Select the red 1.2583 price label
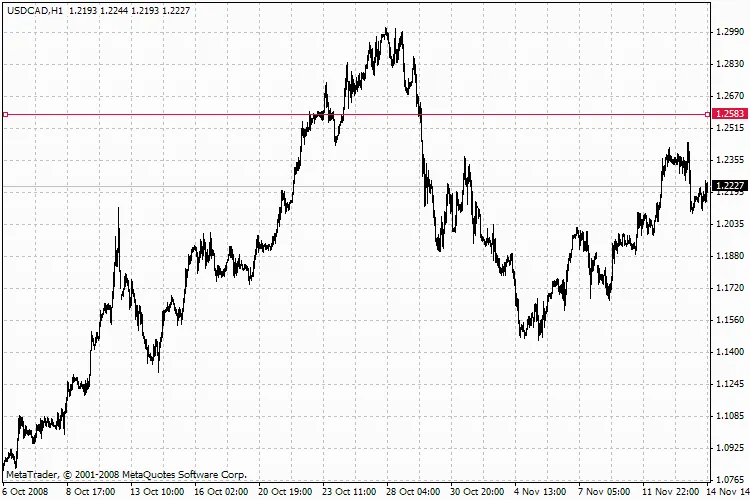 730,115
